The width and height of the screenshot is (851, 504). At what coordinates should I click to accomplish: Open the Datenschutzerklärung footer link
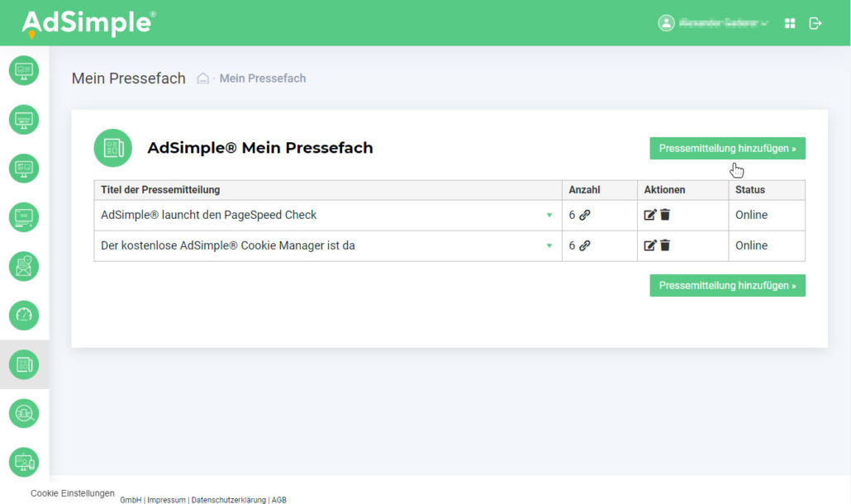click(228, 500)
